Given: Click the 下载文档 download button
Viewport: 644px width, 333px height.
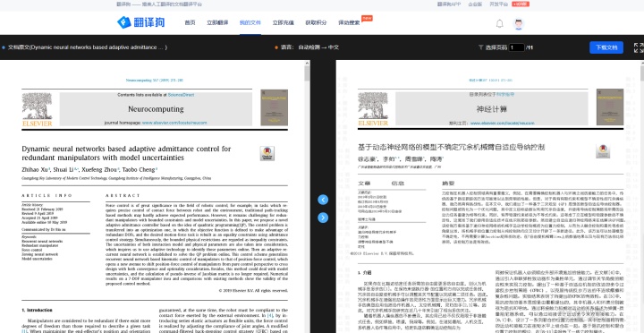Looking at the screenshot, I should (606, 47).
